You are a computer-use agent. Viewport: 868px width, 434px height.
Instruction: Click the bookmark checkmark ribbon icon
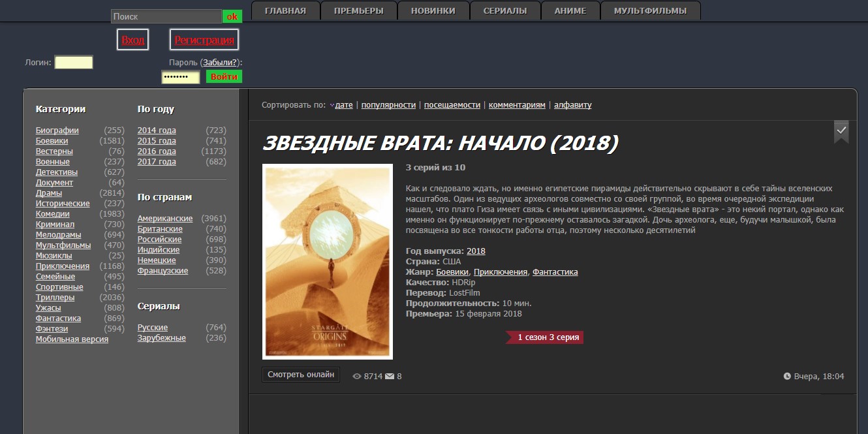(x=841, y=131)
